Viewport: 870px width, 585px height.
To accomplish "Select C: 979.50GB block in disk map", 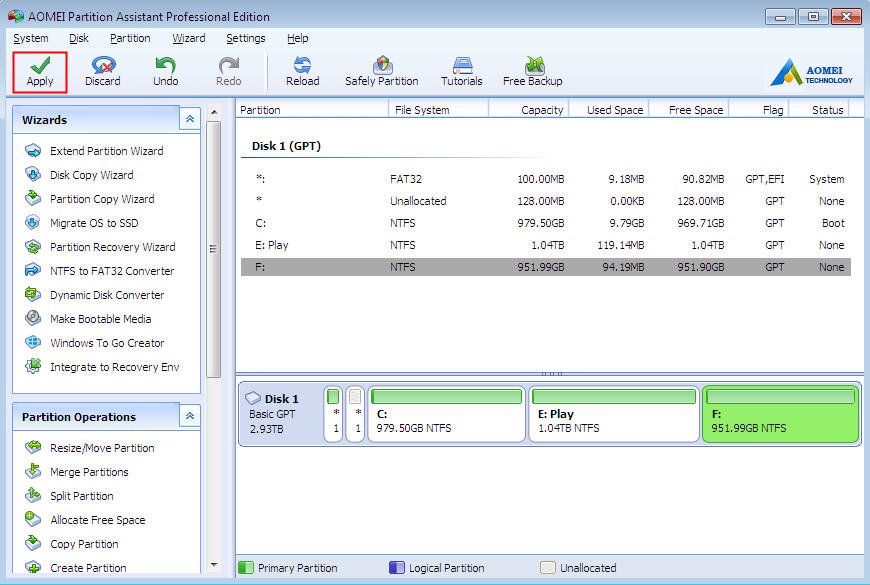I will point(447,414).
